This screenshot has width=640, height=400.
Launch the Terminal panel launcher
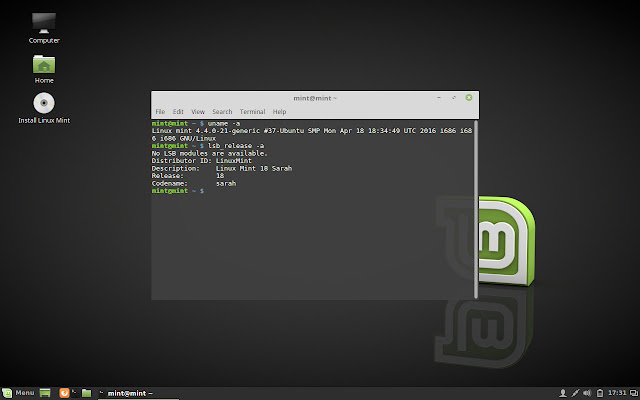tap(75, 393)
